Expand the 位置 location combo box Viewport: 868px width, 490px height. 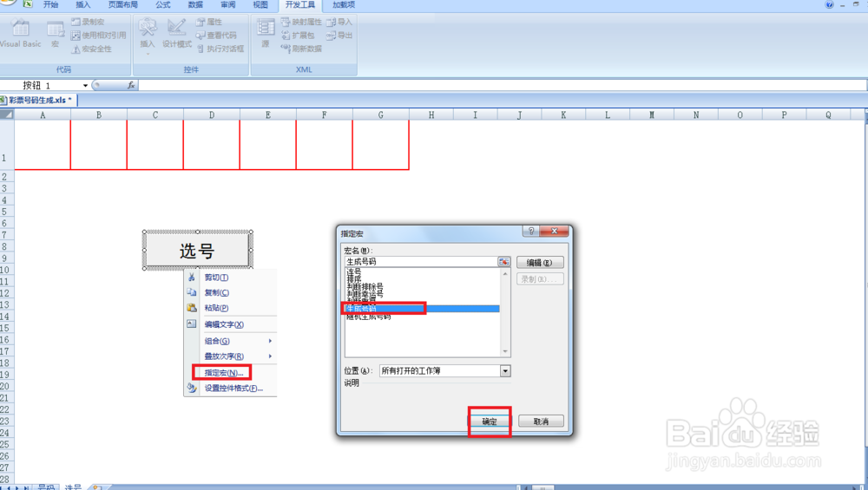coord(505,371)
